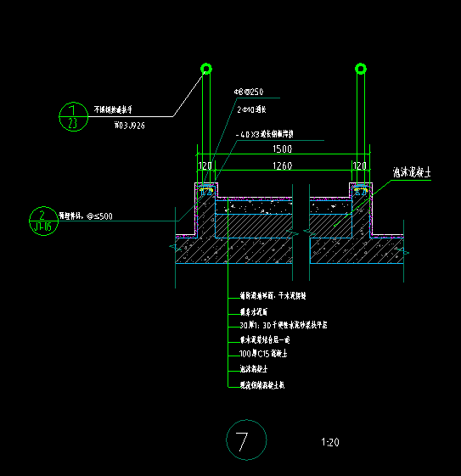The image size is (461, 476).
Task: Select the drawing number 7 circle
Action: pos(246,440)
